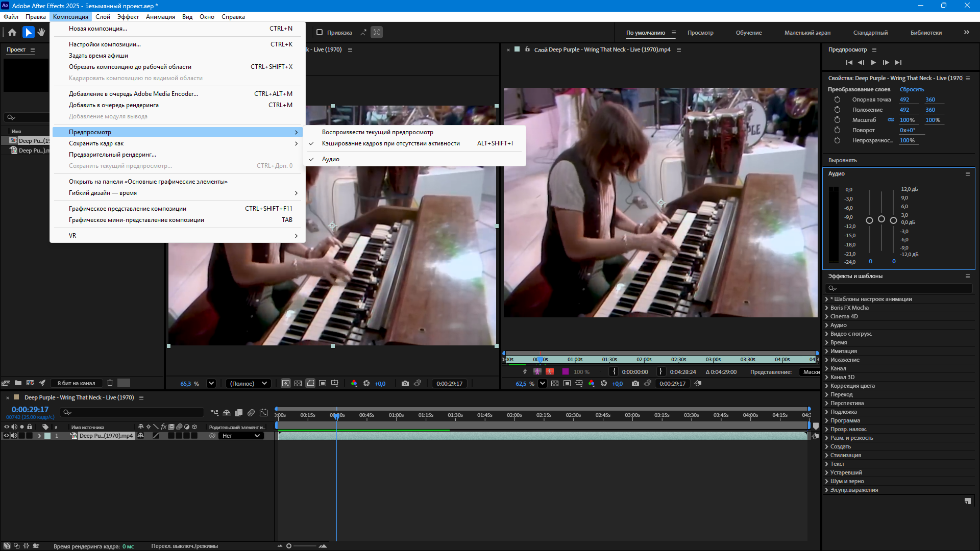This screenshot has width=980, height=551.
Task: Step forward one frame in preview panel
Action: [886, 62]
